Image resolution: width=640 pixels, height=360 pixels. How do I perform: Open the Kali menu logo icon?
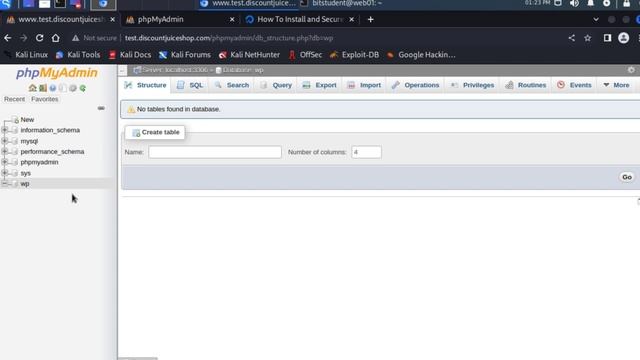[x=6, y=4]
